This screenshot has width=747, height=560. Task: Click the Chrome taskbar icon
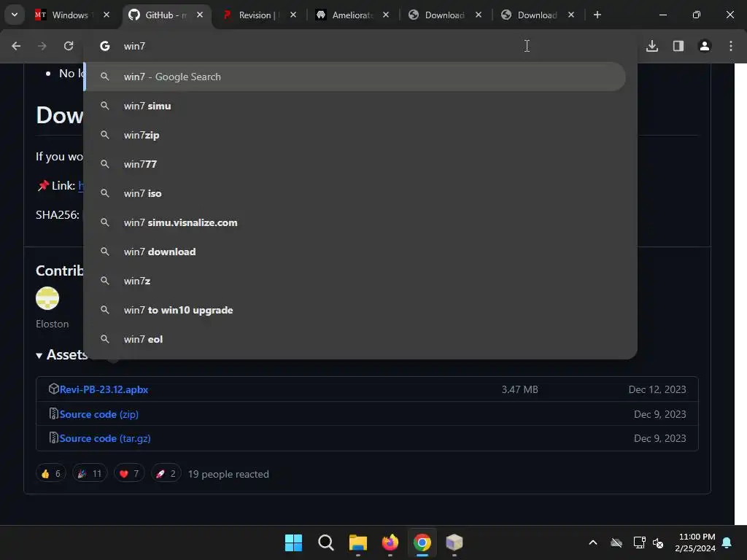tap(422, 542)
